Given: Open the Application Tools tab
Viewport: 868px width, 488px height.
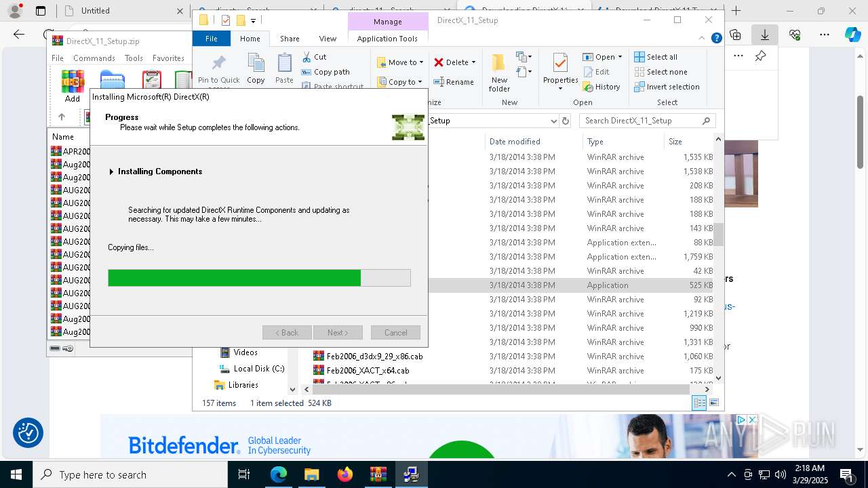Looking at the screenshot, I should [x=387, y=39].
